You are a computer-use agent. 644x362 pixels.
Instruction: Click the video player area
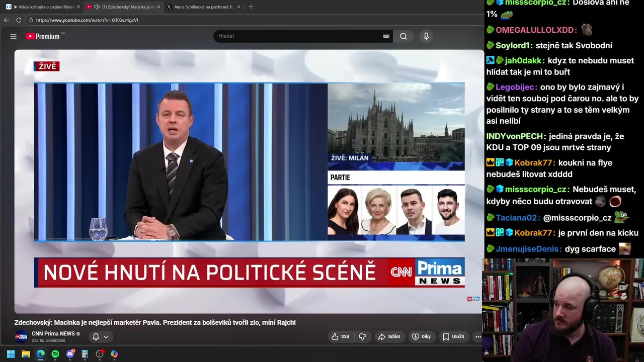click(249, 181)
